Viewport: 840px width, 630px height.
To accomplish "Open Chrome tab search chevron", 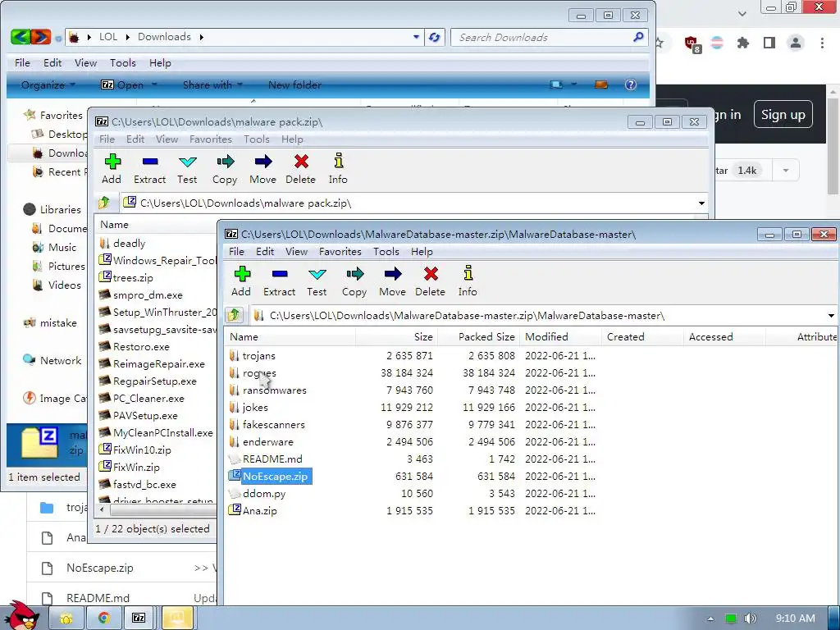I will click(742, 13).
